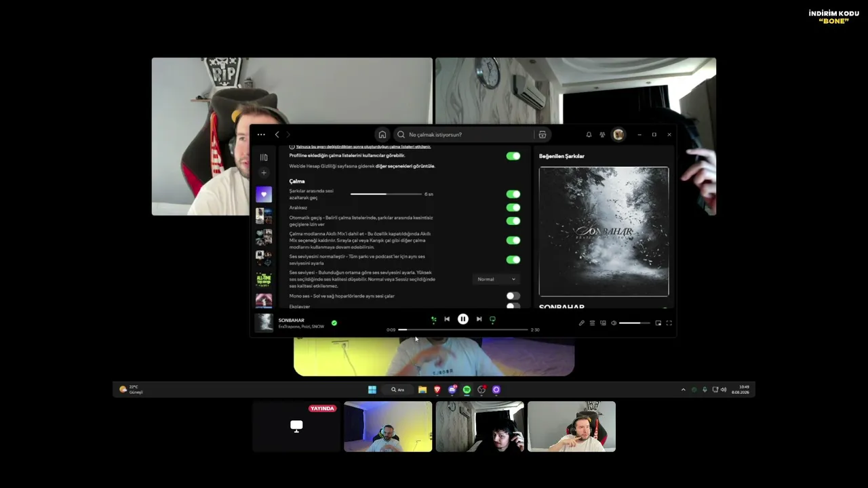Enter Spotify full screen view

click(x=669, y=323)
